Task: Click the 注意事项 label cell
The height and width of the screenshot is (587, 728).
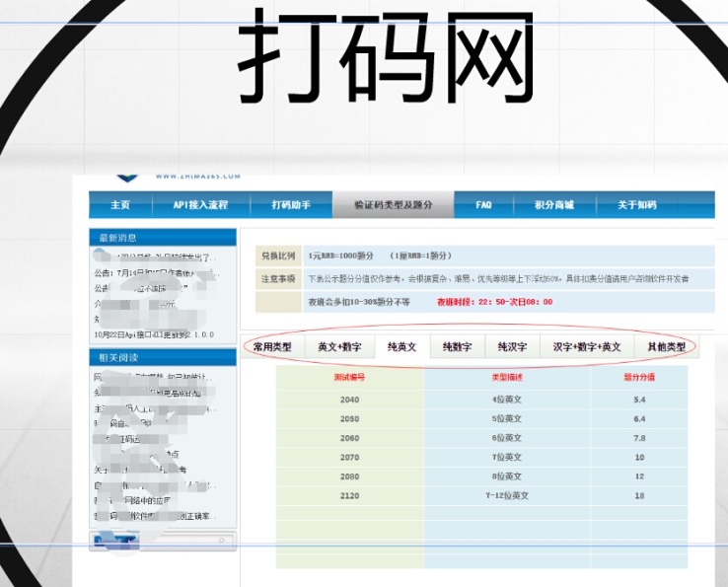Action: pos(278,279)
